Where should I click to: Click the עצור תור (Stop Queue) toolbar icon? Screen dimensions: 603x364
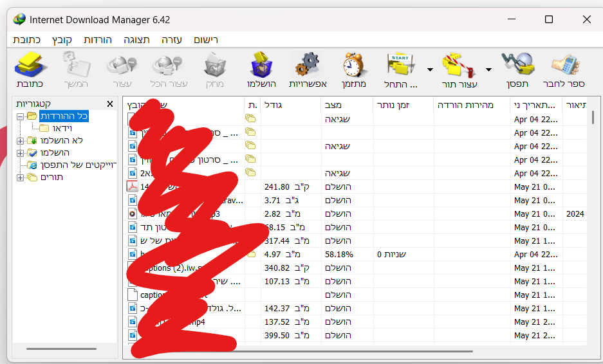pos(458,64)
